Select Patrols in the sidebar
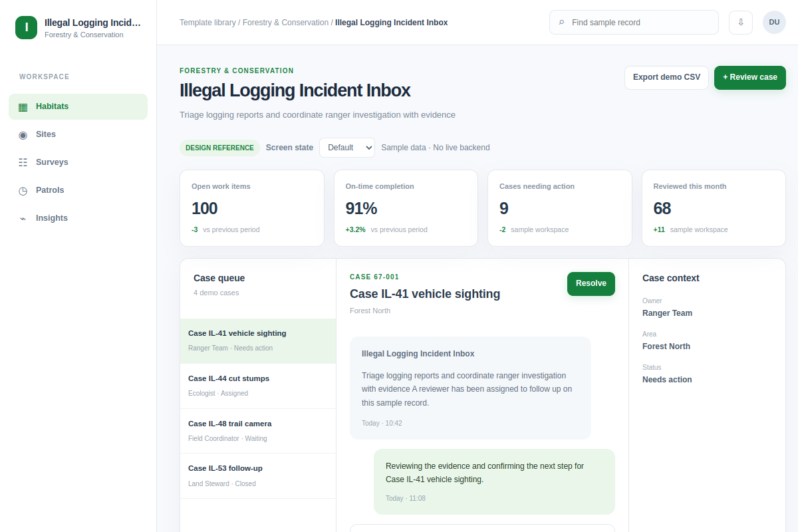 [x=78, y=190]
